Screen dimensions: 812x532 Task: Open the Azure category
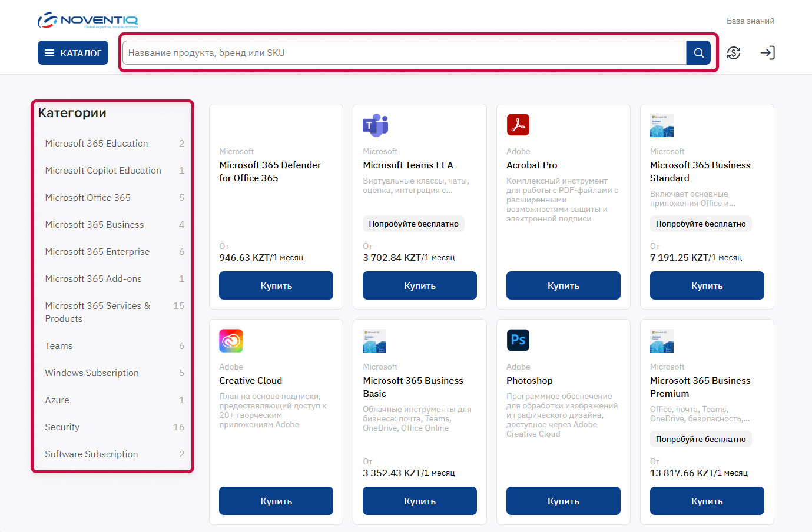click(x=57, y=400)
